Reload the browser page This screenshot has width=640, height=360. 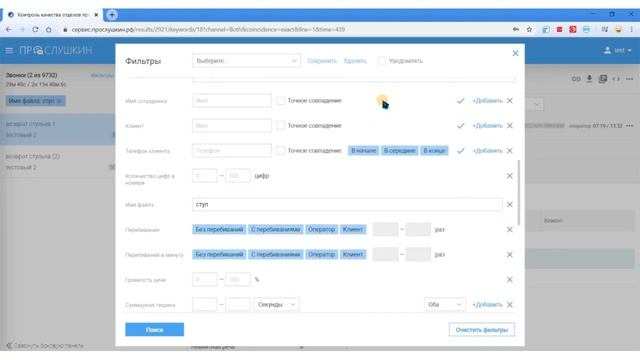[35, 29]
